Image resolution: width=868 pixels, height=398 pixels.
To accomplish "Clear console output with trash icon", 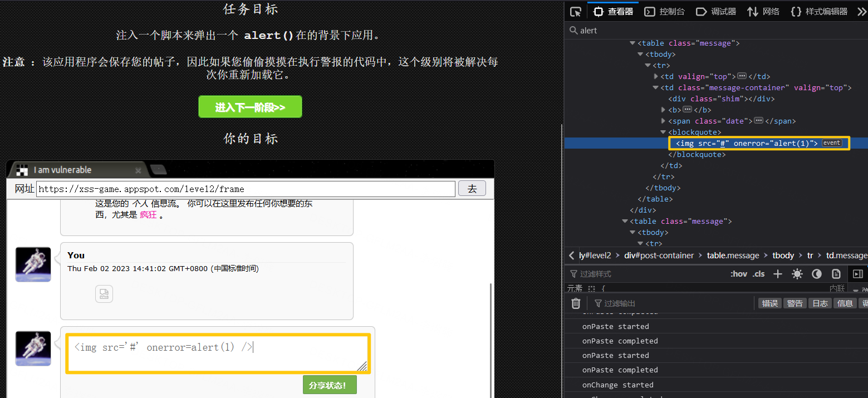I will (x=576, y=303).
